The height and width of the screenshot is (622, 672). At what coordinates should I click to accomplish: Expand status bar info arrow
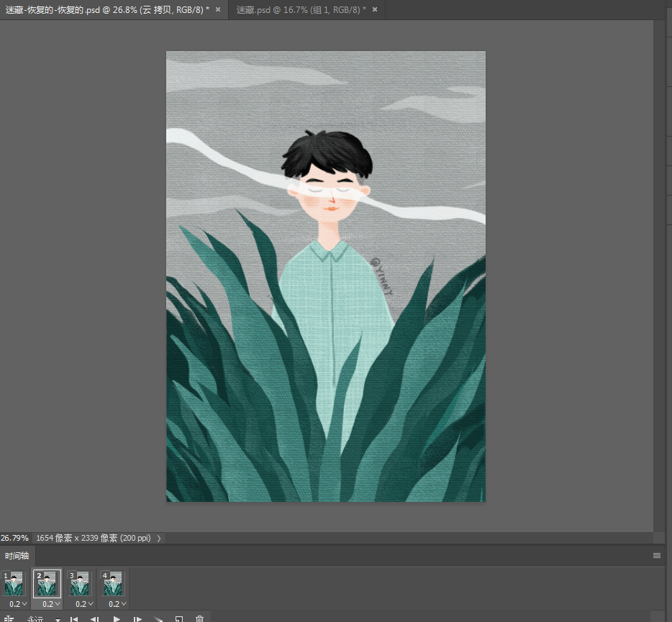159,538
